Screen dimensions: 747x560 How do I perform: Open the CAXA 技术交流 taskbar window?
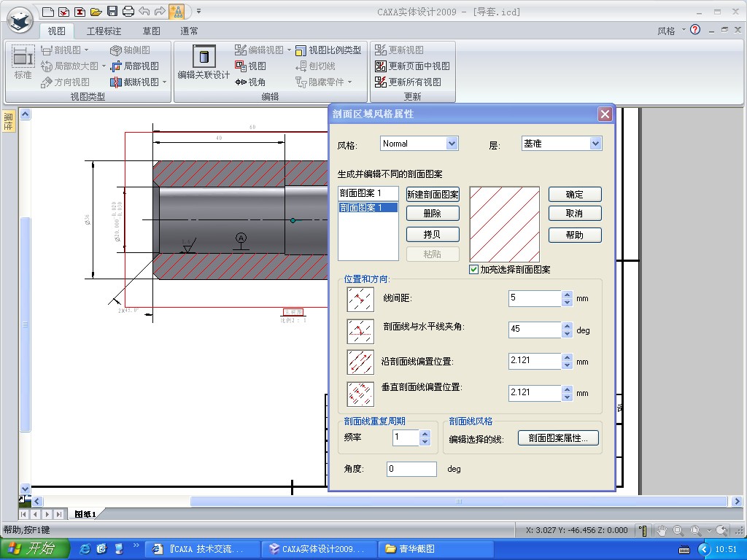201,549
